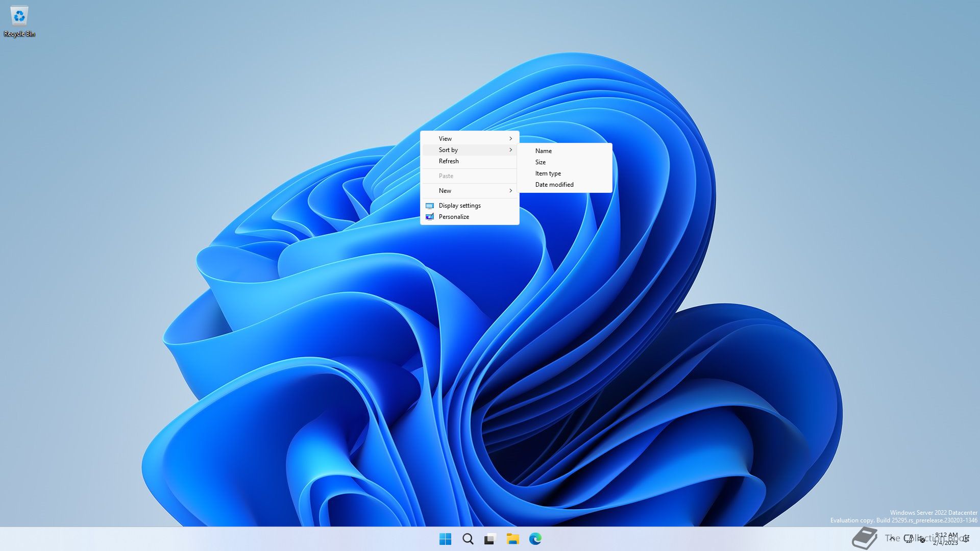The height and width of the screenshot is (551, 980).
Task: Launch File Explorer from the taskbar
Action: [x=512, y=539]
